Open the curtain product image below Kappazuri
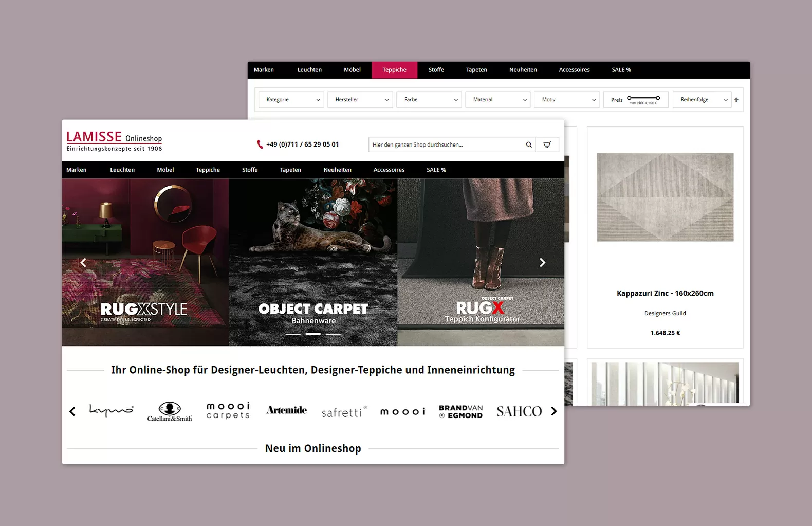The image size is (812, 526). [665, 383]
